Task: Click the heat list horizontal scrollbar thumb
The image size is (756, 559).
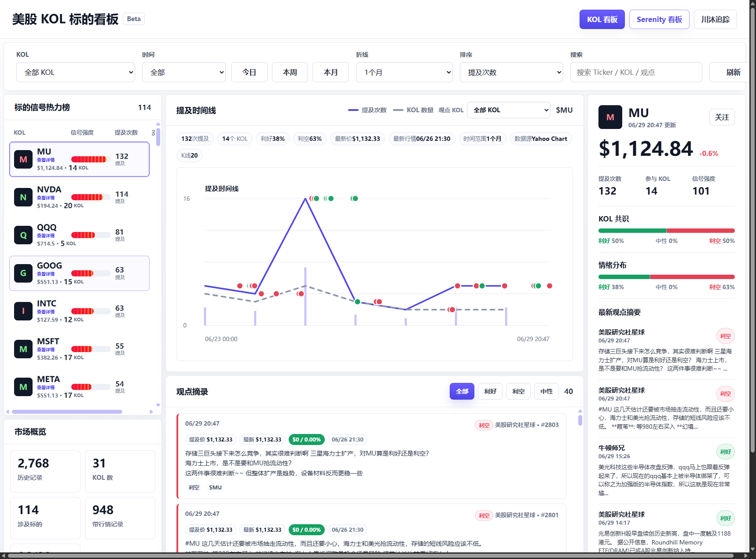Action: [67, 412]
